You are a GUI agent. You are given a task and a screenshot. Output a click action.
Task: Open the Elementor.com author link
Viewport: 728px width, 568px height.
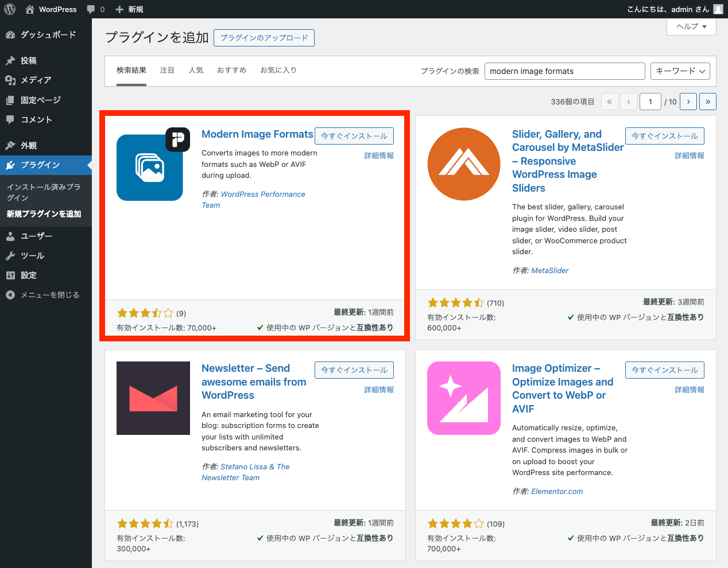(x=557, y=492)
